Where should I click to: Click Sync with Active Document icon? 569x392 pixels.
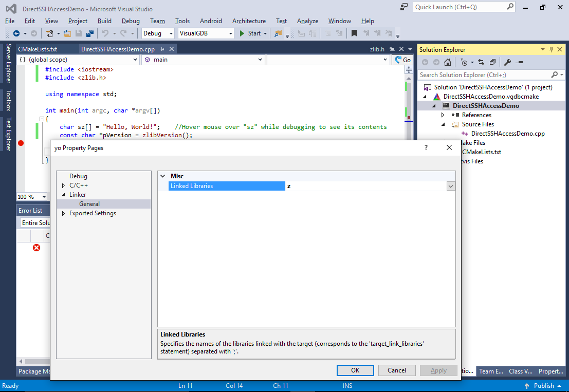pyautogui.click(x=481, y=62)
